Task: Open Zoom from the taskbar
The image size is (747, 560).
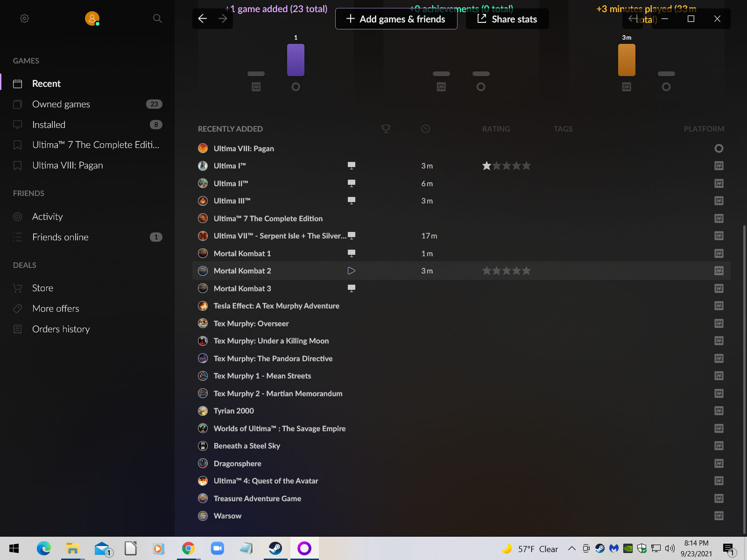Action: click(x=217, y=548)
